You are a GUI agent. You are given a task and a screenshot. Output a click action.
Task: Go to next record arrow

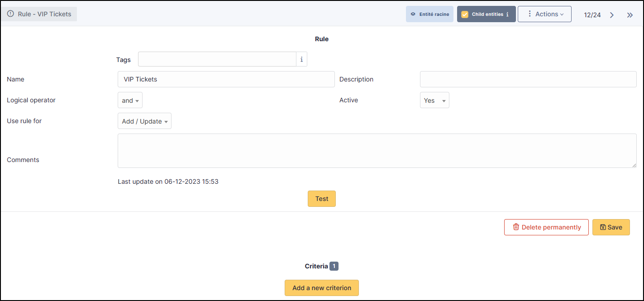coord(611,14)
